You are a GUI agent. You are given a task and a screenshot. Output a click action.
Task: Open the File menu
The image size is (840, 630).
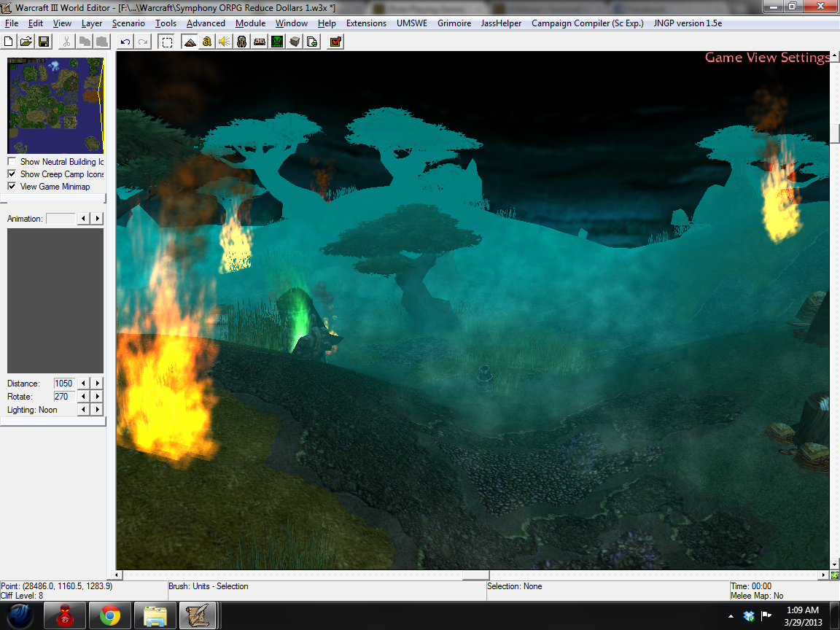11,23
